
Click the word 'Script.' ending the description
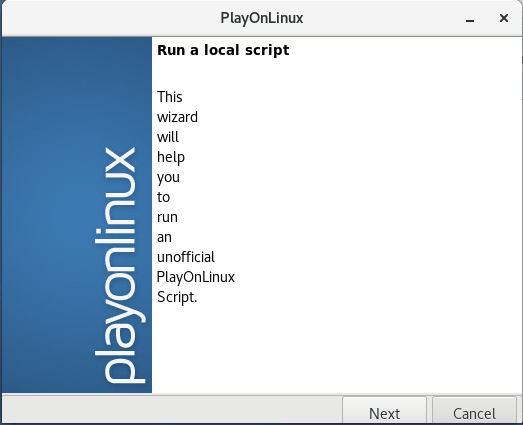point(177,297)
